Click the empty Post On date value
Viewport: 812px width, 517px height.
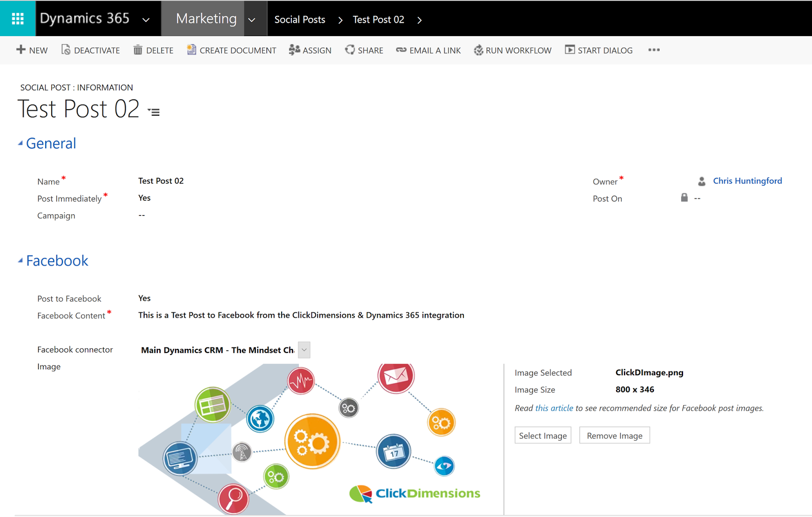(697, 198)
